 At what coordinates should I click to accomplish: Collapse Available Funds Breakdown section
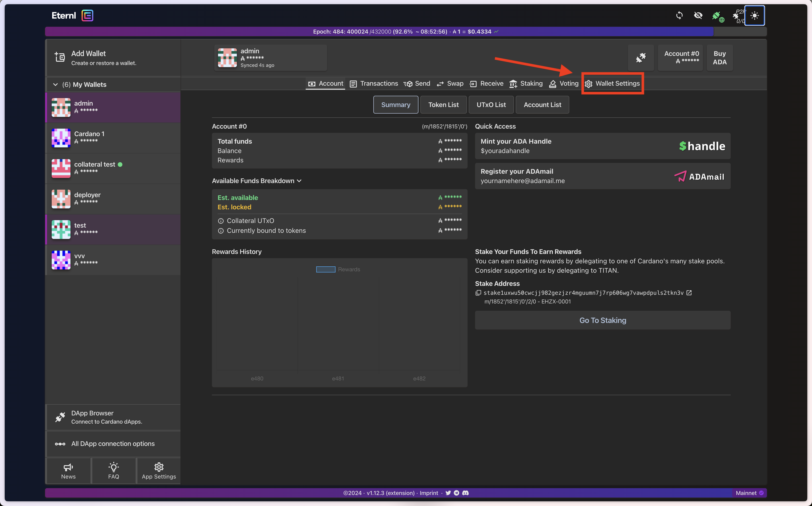click(x=299, y=181)
